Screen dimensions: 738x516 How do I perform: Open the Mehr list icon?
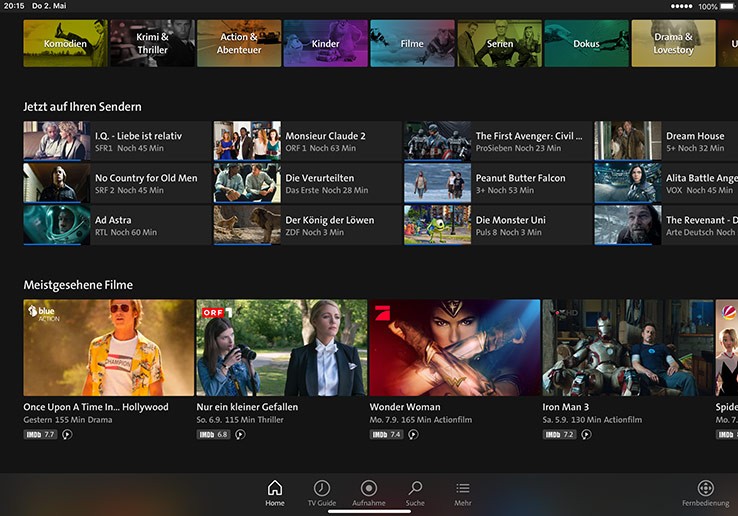pyautogui.click(x=463, y=488)
